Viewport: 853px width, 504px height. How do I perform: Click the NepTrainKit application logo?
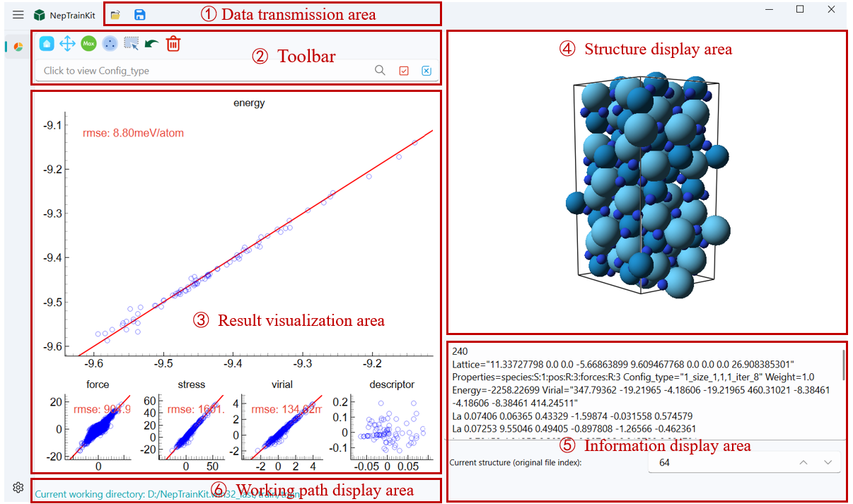pyautogui.click(x=40, y=15)
